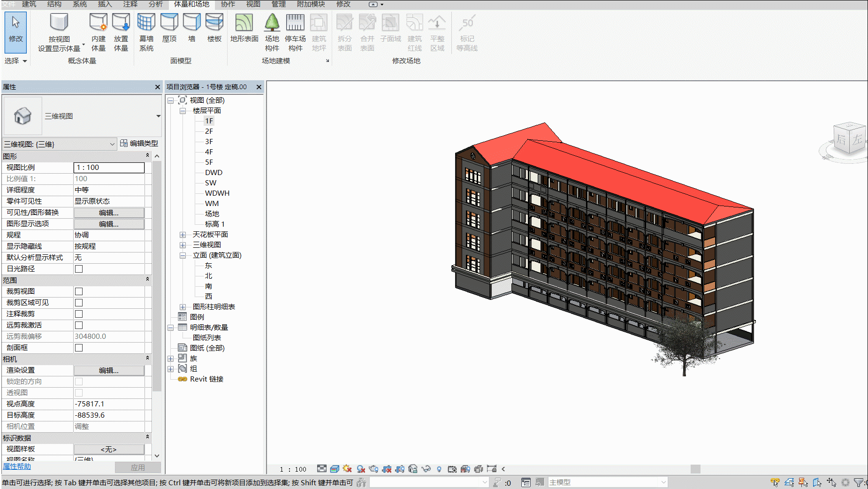Image resolution: width=868 pixels, height=489 pixels.
Task: Select the 屋顶 roof by face tool
Action: pyautogui.click(x=169, y=28)
